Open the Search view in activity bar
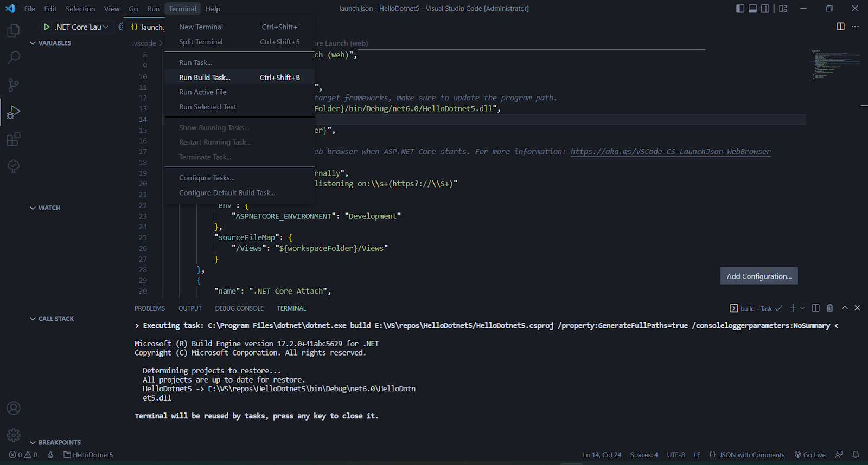 coord(14,57)
